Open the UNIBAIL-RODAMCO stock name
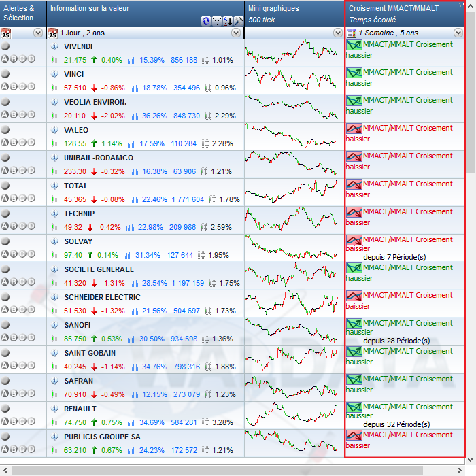 (99, 158)
